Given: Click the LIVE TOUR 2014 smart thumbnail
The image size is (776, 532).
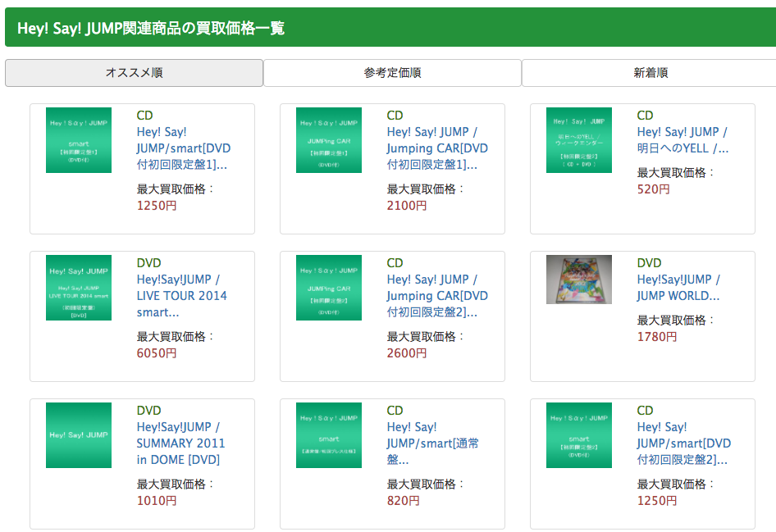Looking at the screenshot, I should click(79, 288).
